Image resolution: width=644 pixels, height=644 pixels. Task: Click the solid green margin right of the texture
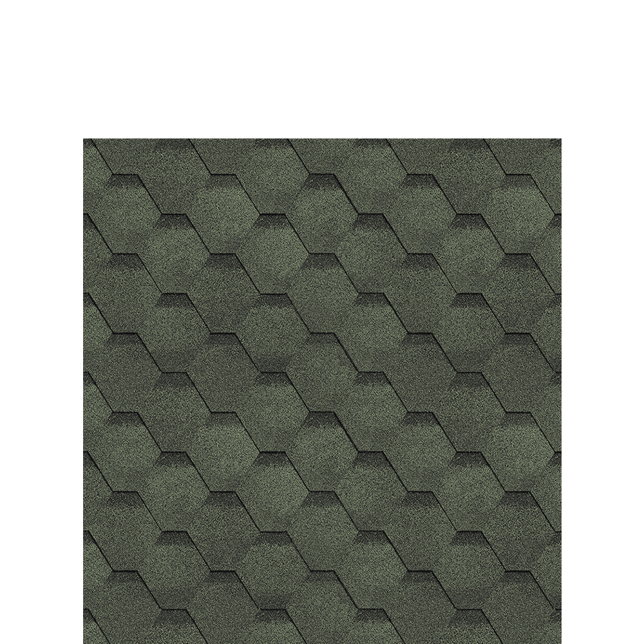(x=602, y=386)
